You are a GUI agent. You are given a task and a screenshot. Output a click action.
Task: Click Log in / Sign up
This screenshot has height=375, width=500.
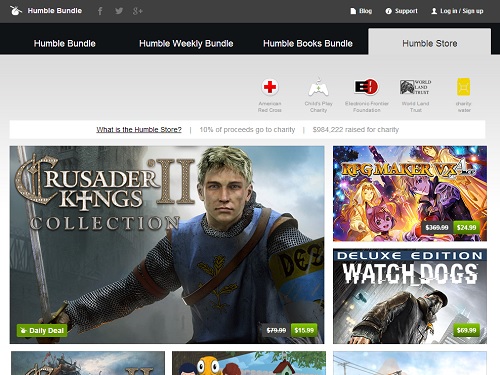tap(462, 11)
